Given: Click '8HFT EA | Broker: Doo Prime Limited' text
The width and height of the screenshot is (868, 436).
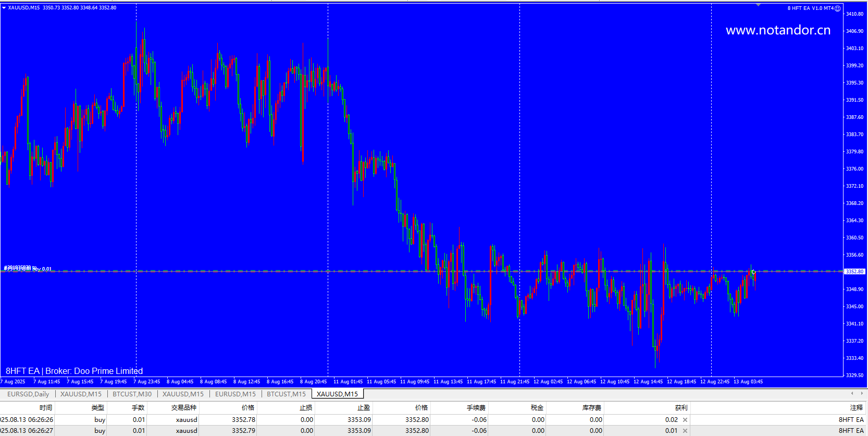Looking at the screenshot, I should (74, 371).
